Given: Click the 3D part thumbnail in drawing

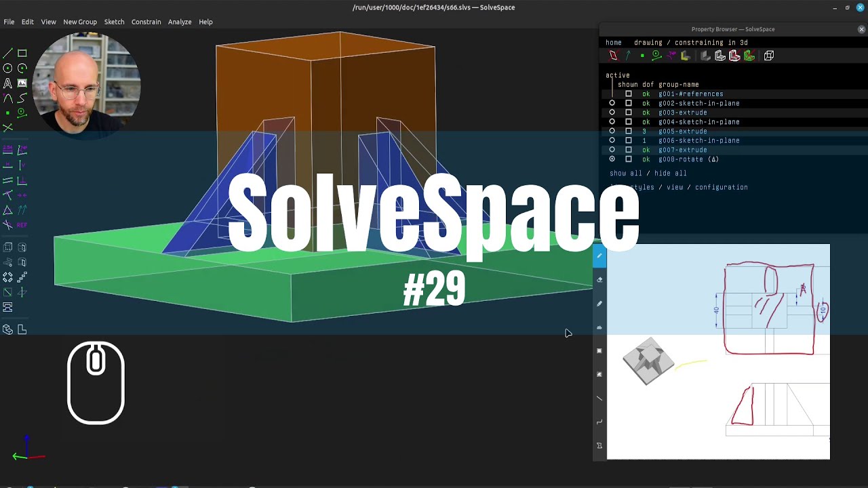Looking at the screenshot, I should coord(648,361).
